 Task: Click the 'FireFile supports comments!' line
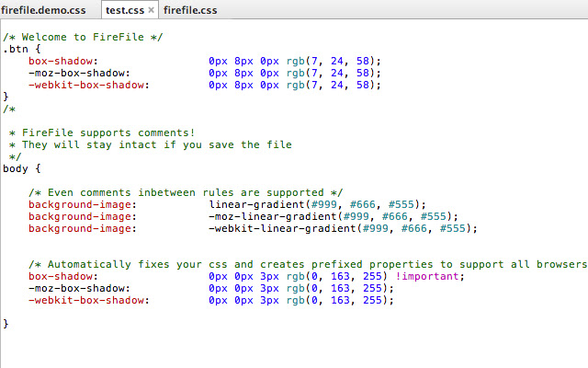(102, 132)
